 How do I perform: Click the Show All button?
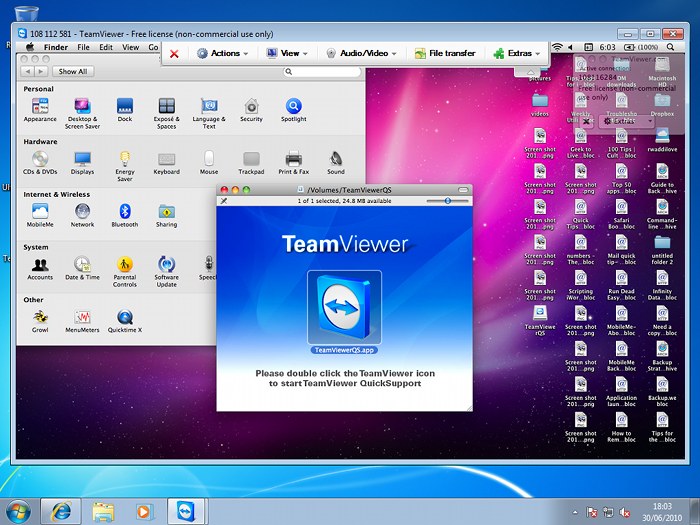[73, 71]
